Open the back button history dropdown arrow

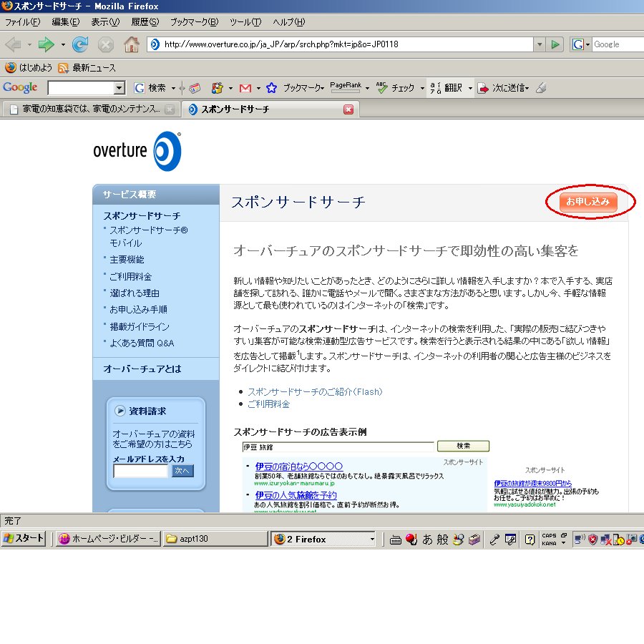(29, 44)
